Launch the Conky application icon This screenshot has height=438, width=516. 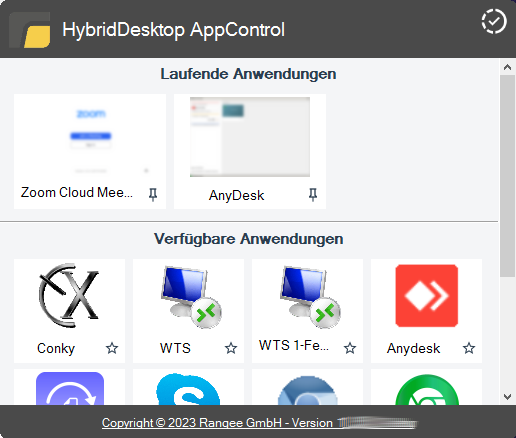pos(69,295)
